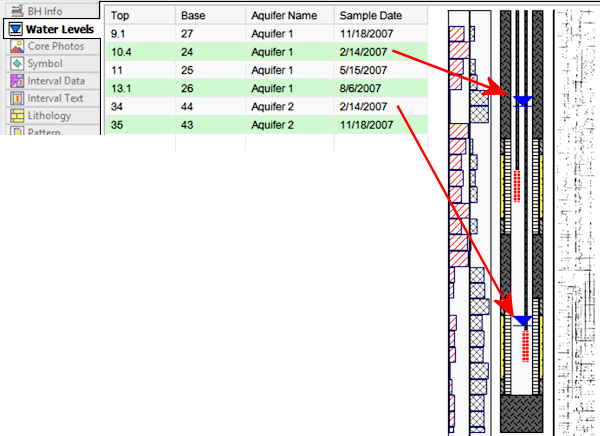Select the upper blue water level symbol in log
This screenshot has height=436, width=600.
[521, 101]
